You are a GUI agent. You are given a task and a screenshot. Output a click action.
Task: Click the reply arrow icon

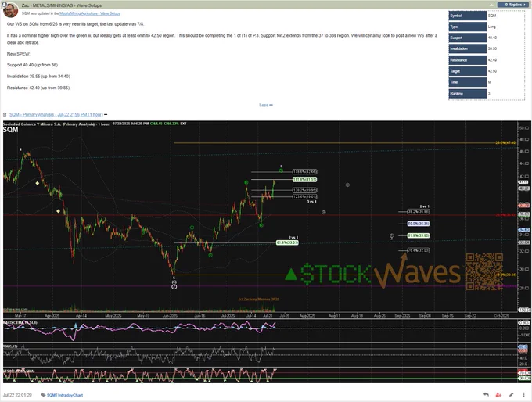(486, 394)
